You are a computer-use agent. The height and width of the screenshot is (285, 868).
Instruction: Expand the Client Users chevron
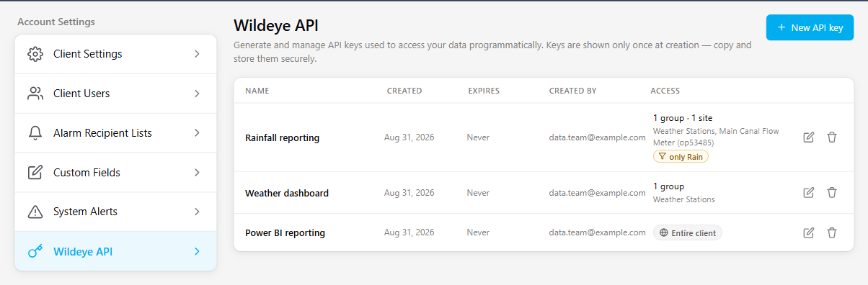click(x=197, y=94)
